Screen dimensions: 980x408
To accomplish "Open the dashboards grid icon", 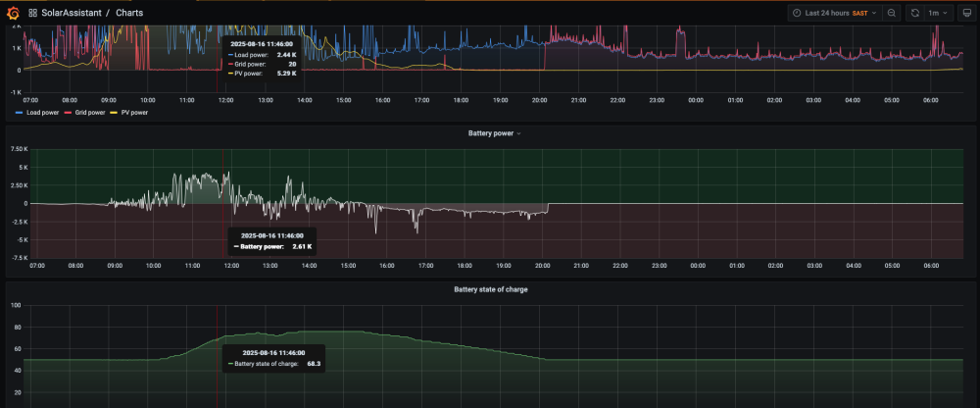I will [x=33, y=13].
